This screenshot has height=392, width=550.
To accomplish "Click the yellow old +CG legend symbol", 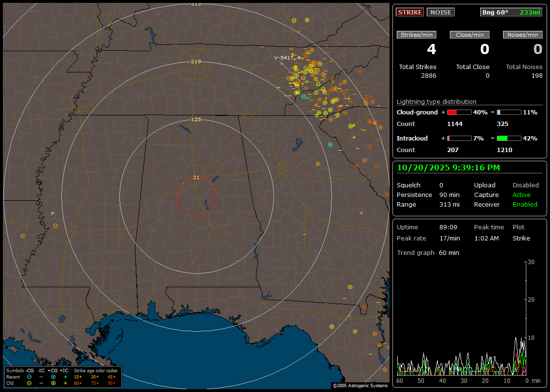I will pyautogui.click(x=53, y=383).
